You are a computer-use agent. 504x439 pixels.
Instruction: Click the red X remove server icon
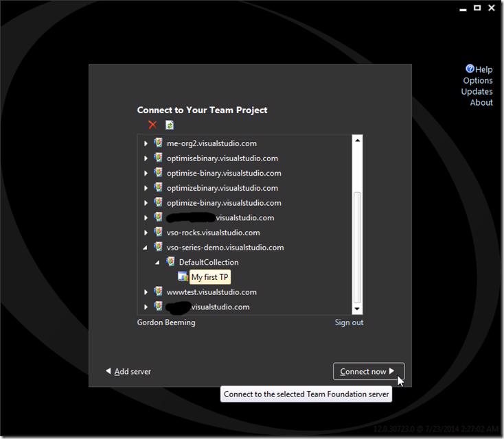click(x=152, y=125)
